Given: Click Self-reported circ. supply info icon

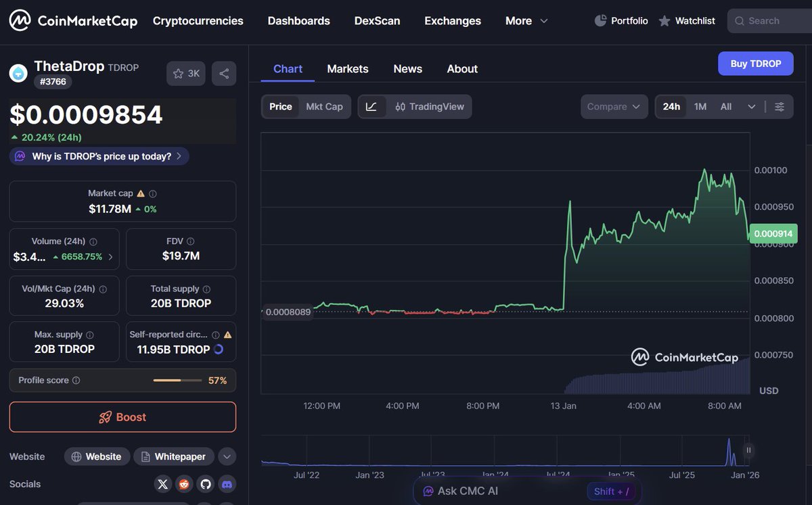Looking at the screenshot, I should pyautogui.click(x=215, y=335).
